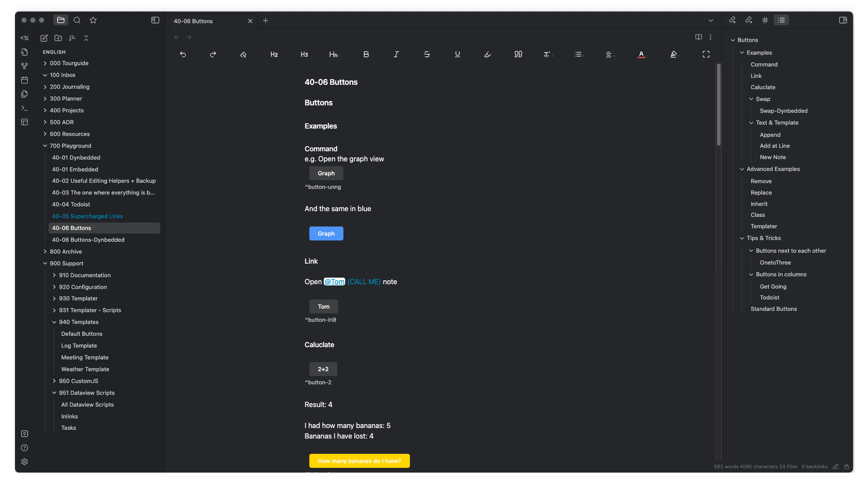
Task: Toggle reading view with book icon
Action: pyautogui.click(x=698, y=37)
